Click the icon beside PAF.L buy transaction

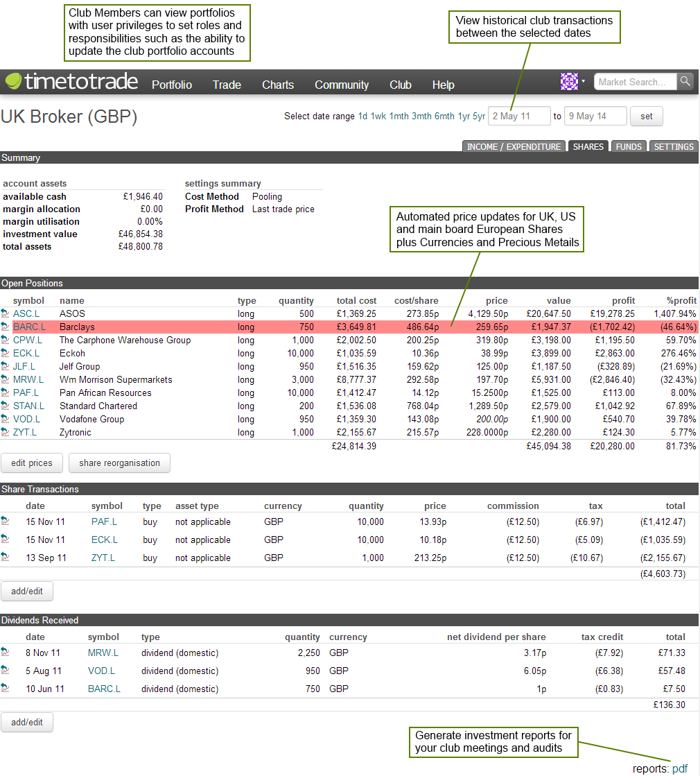click(x=6, y=521)
